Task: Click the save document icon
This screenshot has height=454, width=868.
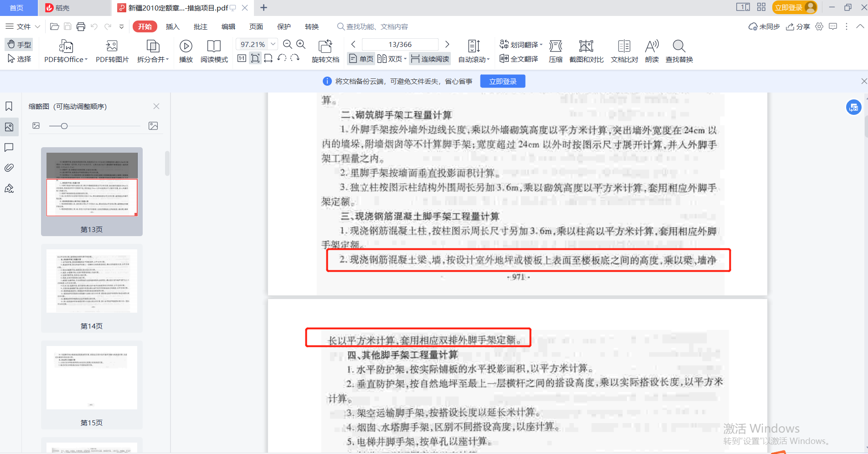Action: [x=67, y=26]
